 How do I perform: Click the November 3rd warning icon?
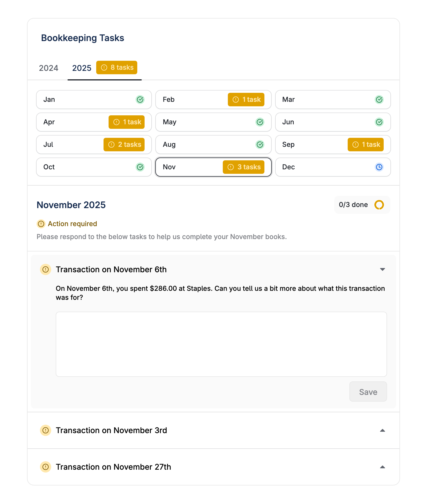click(46, 430)
